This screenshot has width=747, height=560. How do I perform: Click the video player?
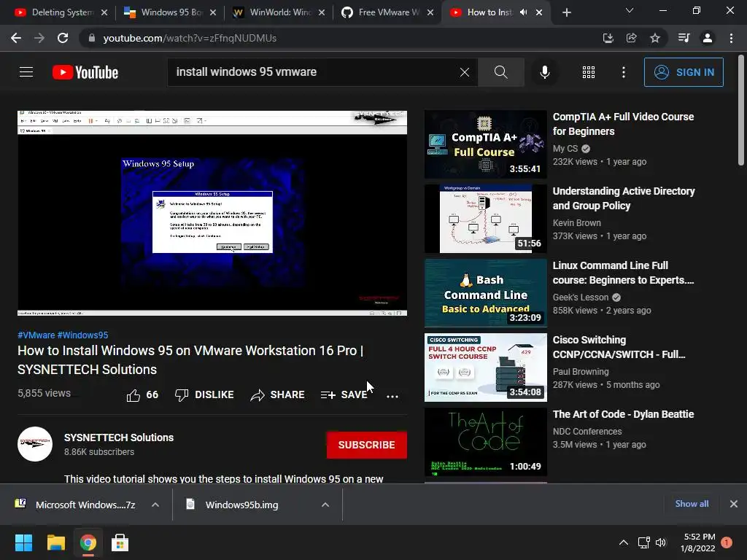tap(212, 214)
